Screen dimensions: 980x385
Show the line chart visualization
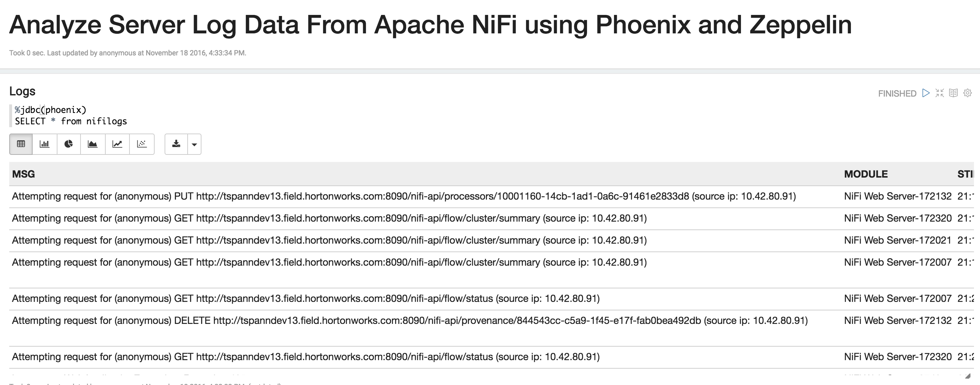point(117,144)
